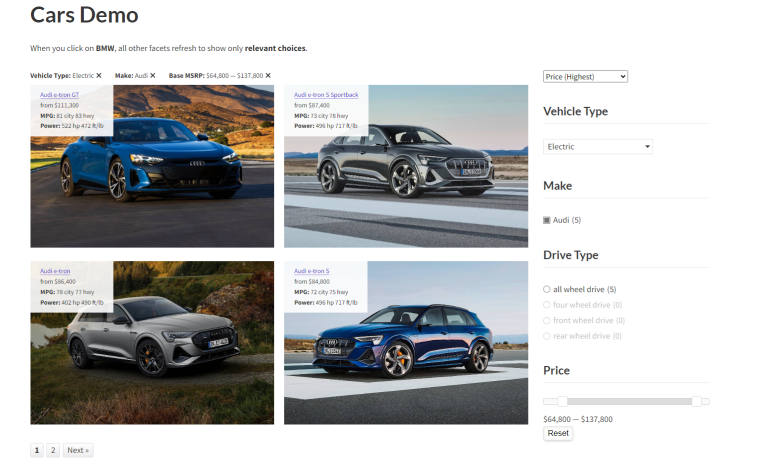Viewport: 760px width, 464px height.
Task: Click the minimum price slider handle
Action: (x=562, y=401)
